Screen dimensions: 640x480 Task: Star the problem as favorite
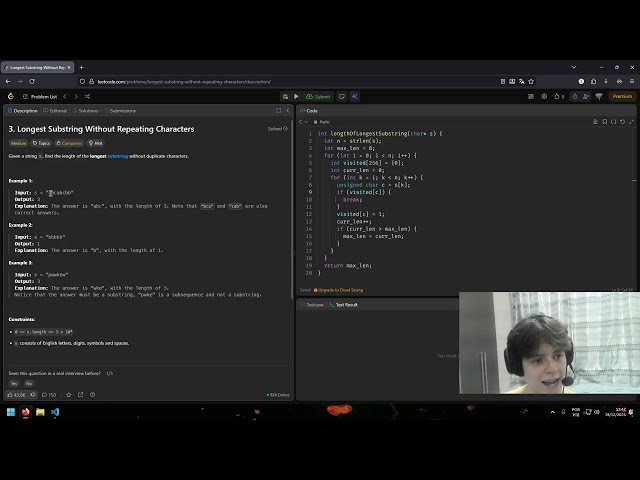69,395
